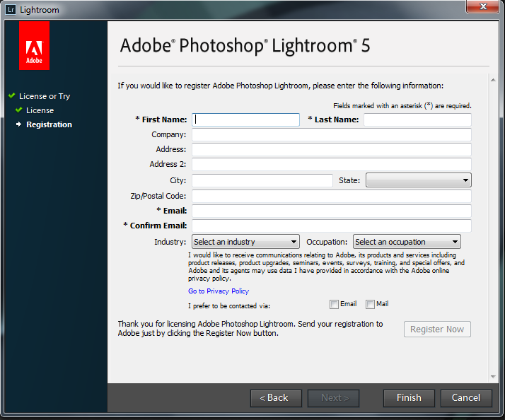Screen dimensions: 505x420
Task: Focus the Email input field
Action: point(332,211)
